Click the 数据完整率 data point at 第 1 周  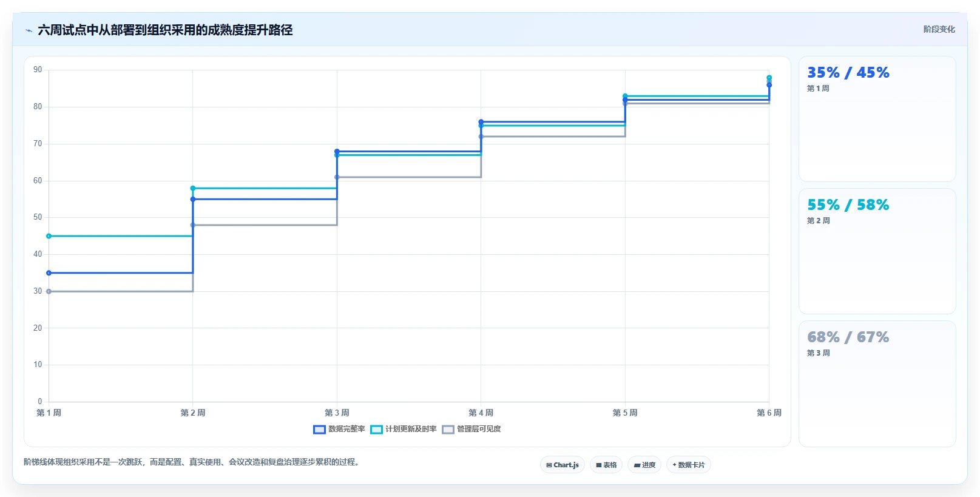click(49, 273)
